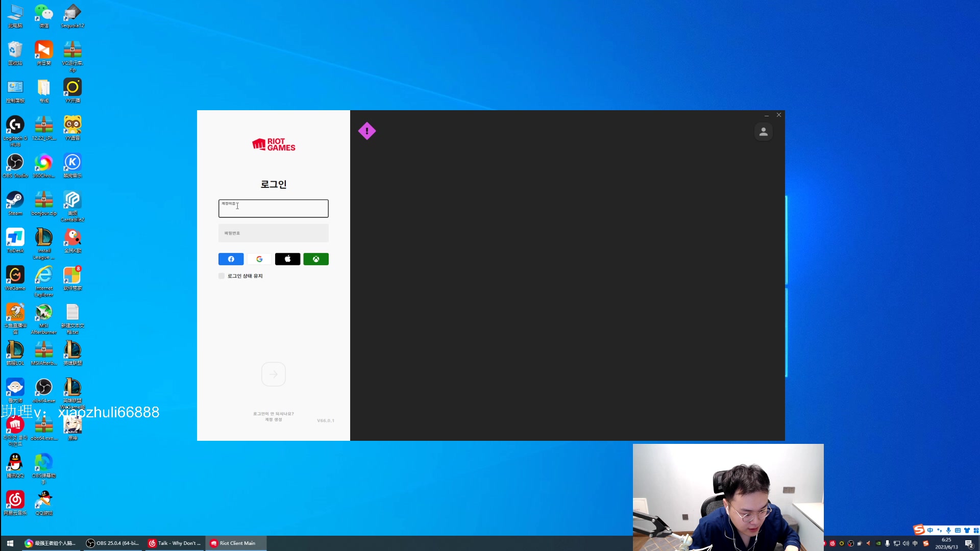Click the pink diamond warning icon

click(366, 131)
